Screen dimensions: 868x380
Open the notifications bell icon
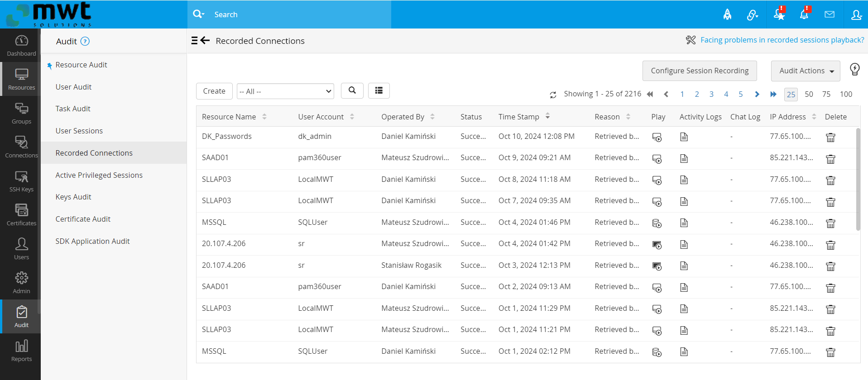pyautogui.click(x=804, y=14)
